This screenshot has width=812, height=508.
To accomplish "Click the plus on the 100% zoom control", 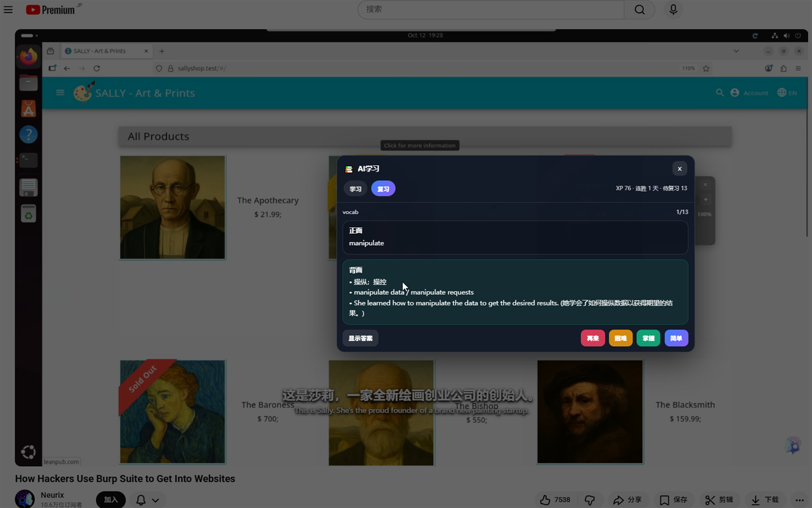I will (x=705, y=199).
